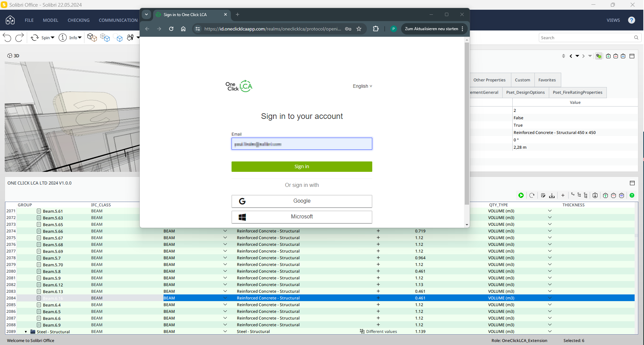The image size is (644, 345).
Task: Sign in with Google
Action: coord(302,201)
